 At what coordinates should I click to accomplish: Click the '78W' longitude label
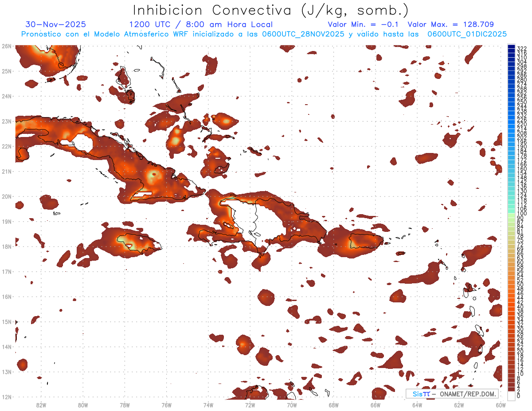(x=125, y=405)
